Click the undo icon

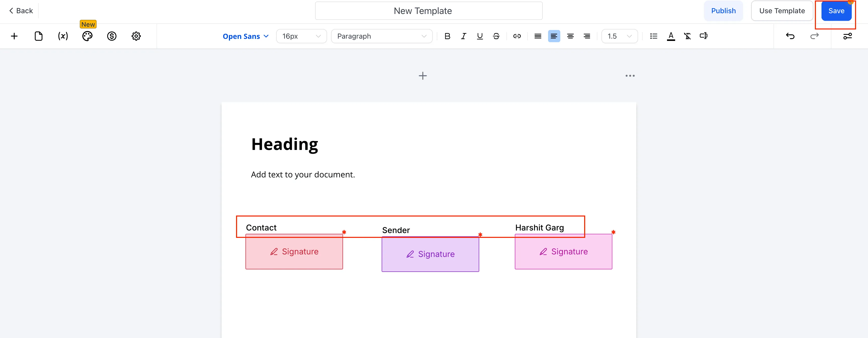click(790, 36)
